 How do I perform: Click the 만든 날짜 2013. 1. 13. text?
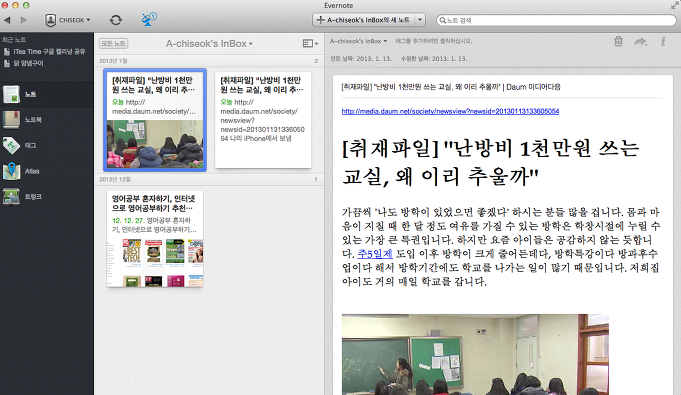pos(362,59)
